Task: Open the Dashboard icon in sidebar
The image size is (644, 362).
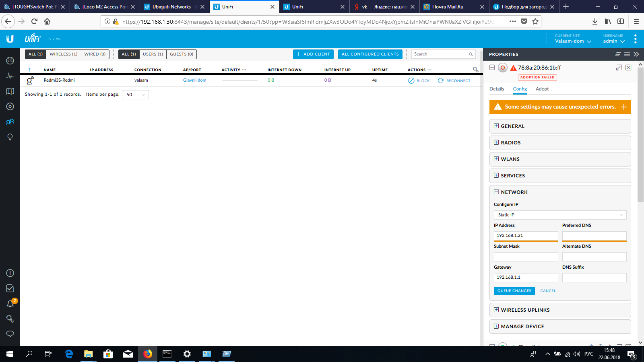Action: (x=10, y=61)
